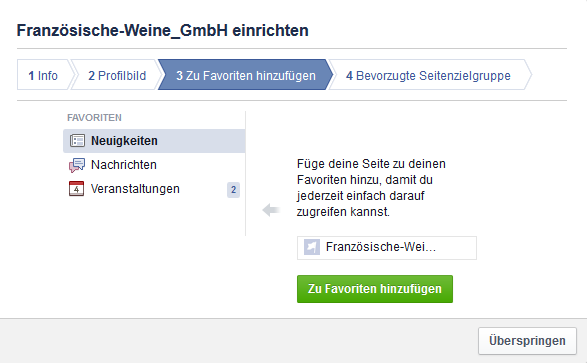
Task: Open Nachrichten in favorites list
Action: point(154,165)
